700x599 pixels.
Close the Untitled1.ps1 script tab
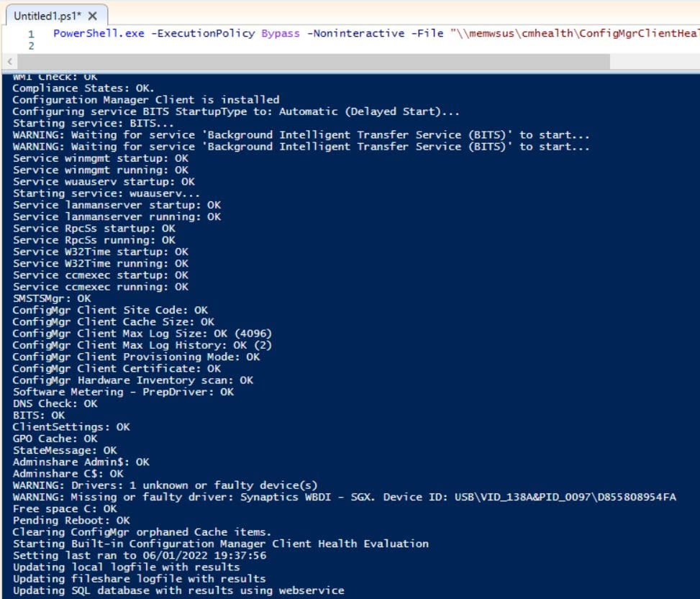[x=92, y=16]
